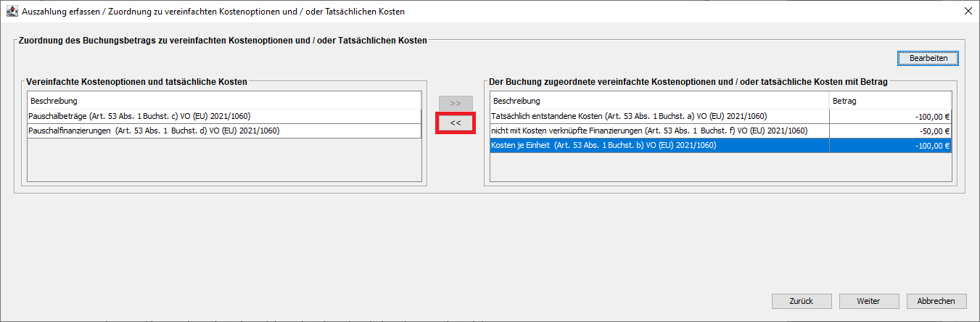980x322 pixels.
Task: Click the -50,00 € amount cell
Action: tap(889, 131)
